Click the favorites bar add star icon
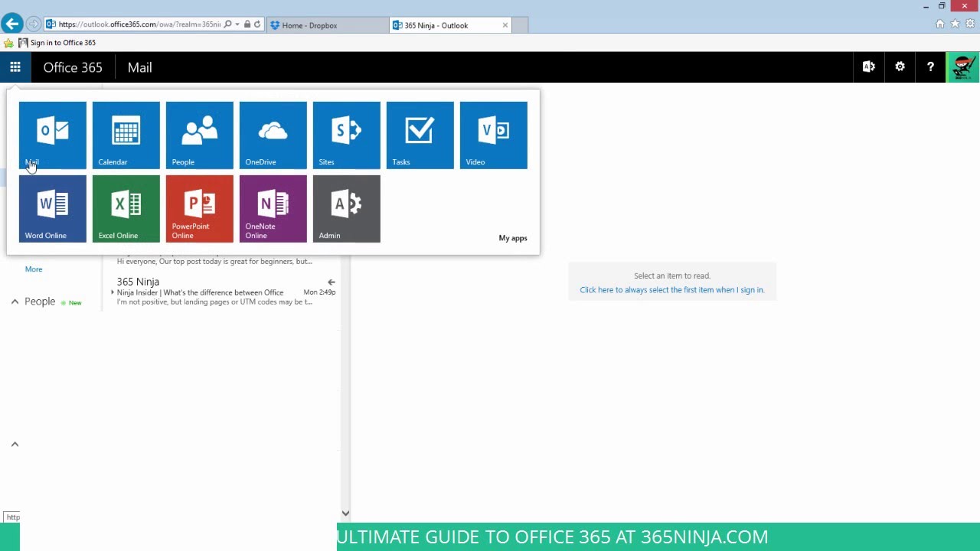This screenshot has height=551, width=980. pyautogui.click(x=8, y=43)
